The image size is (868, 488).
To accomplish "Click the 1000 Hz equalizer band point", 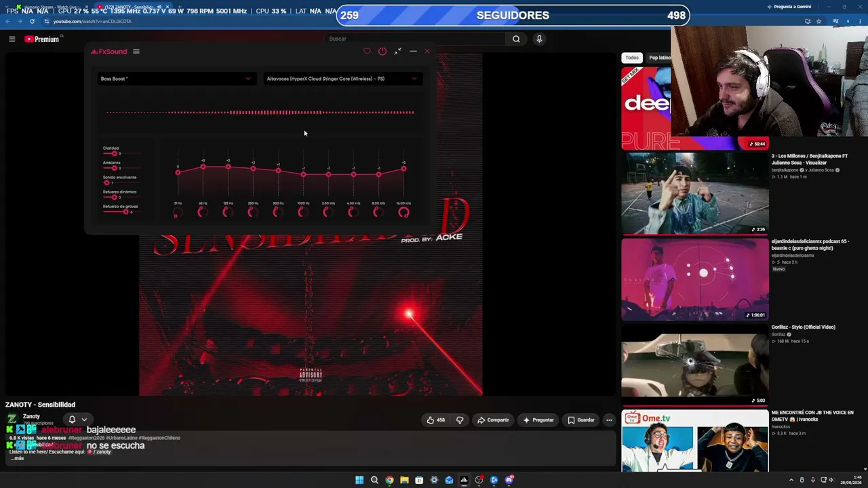I will coord(303,175).
